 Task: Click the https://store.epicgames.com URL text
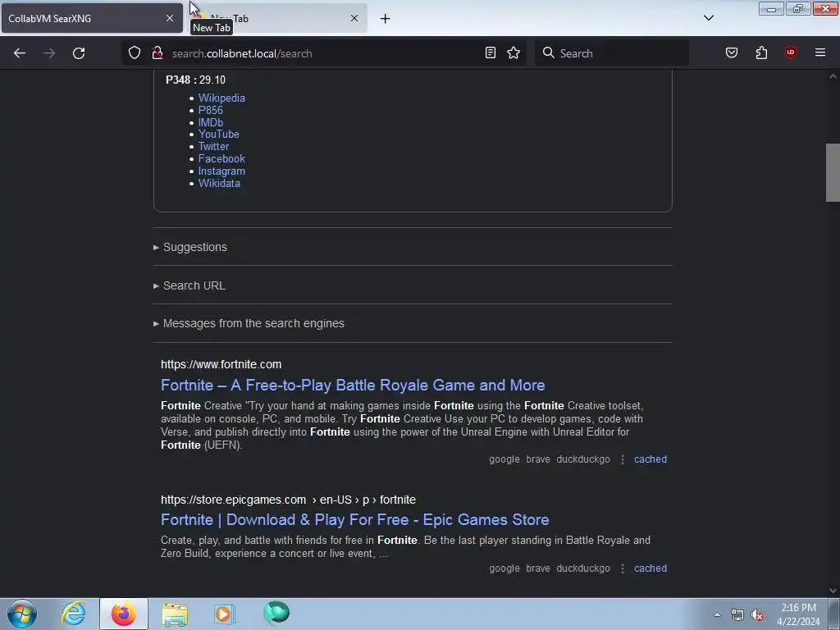pos(234,500)
